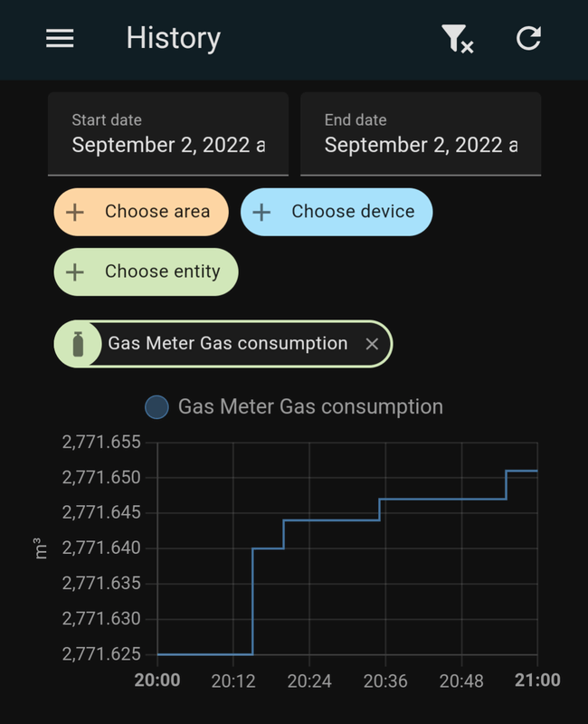This screenshot has height=724, width=588.
Task: Click the plus icon on Choose device chip
Action: tap(261, 212)
